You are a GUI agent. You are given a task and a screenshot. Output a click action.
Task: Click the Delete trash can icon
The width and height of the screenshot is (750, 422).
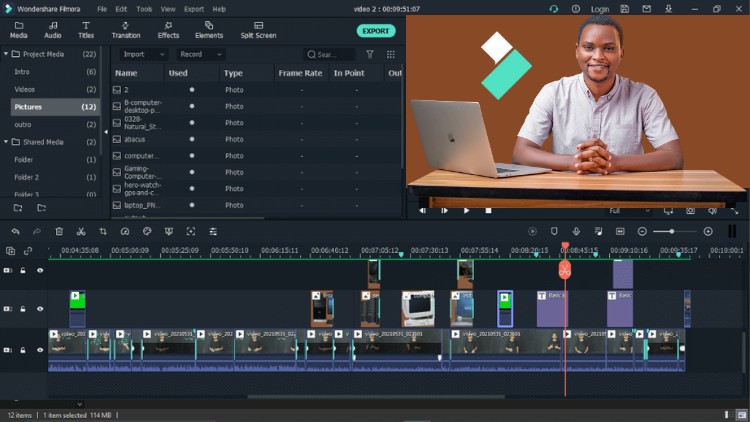point(59,232)
